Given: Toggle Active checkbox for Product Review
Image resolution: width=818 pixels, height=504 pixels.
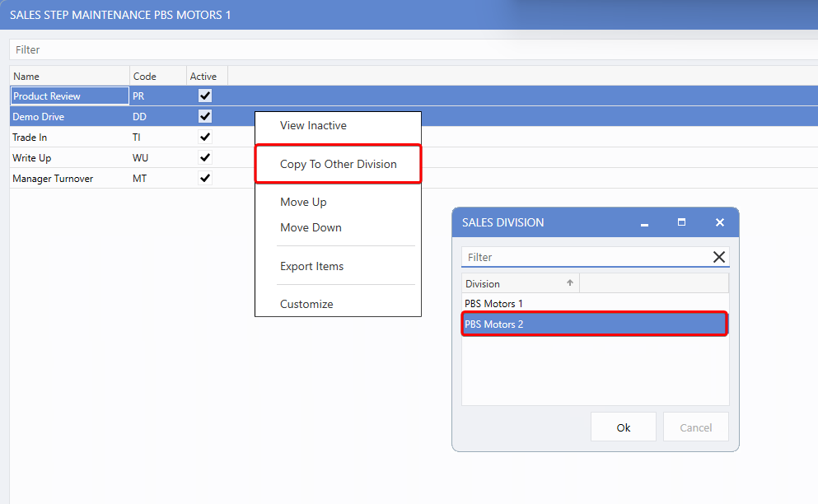Looking at the screenshot, I should tap(205, 96).
